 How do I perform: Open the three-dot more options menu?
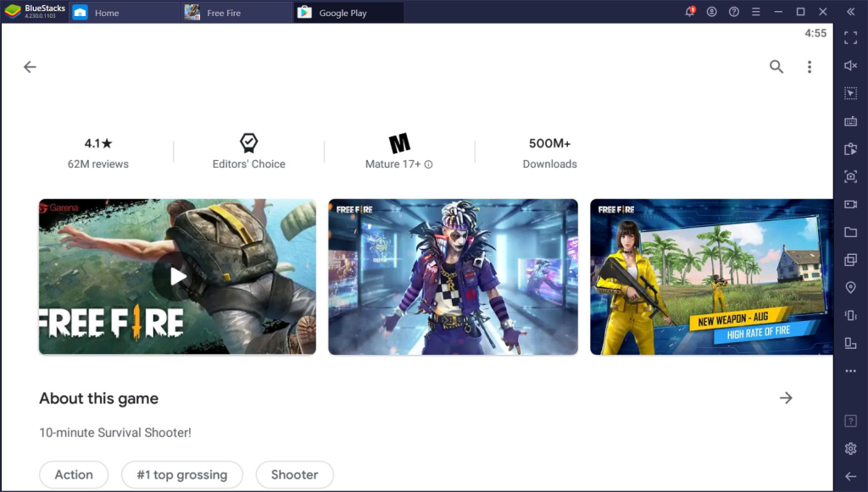pyautogui.click(x=810, y=67)
